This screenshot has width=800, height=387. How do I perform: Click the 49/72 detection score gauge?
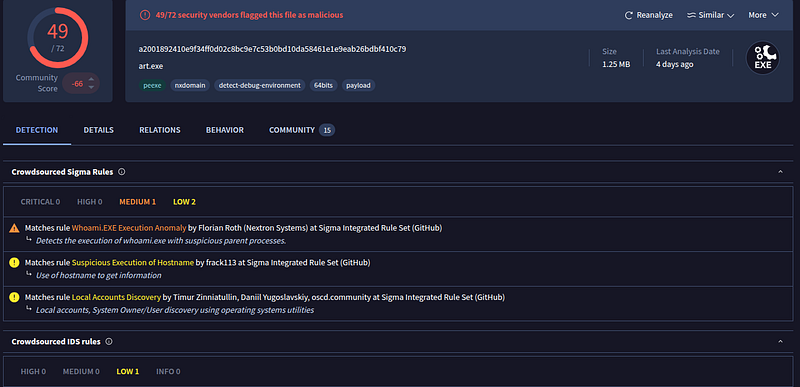click(x=58, y=37)
